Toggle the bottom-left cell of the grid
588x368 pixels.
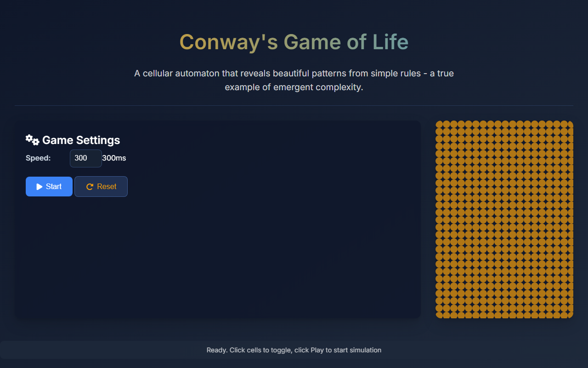coord(439,316)
